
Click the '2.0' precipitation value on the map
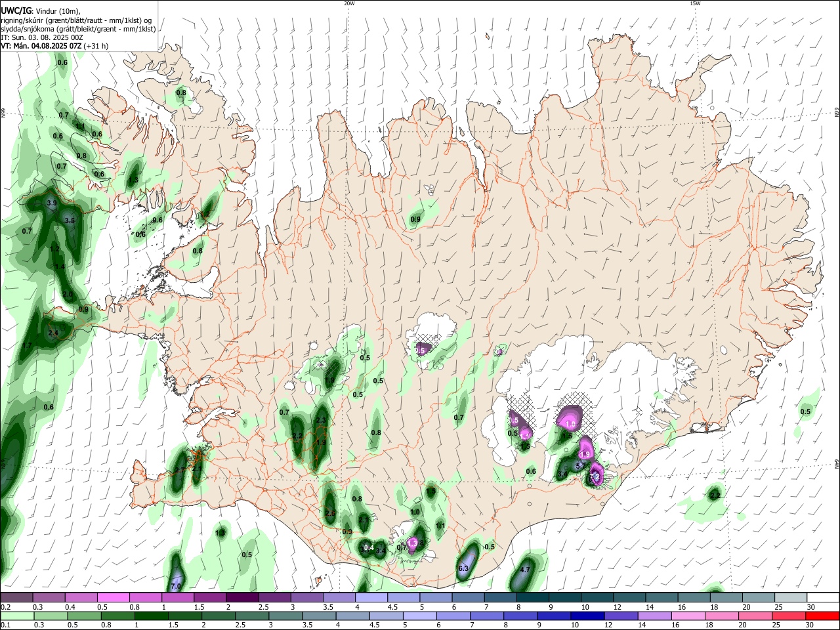click(68, 294)
